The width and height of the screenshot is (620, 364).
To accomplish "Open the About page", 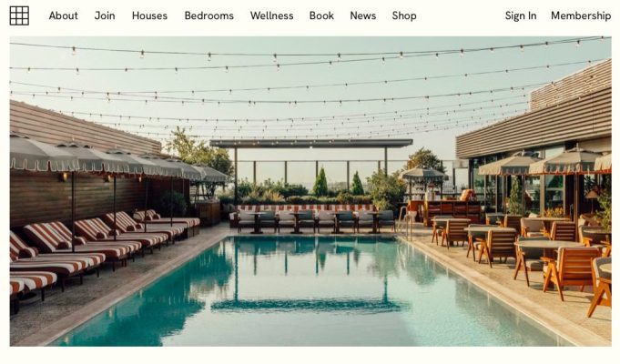I will pyautogui.click(x=63, y=15).
